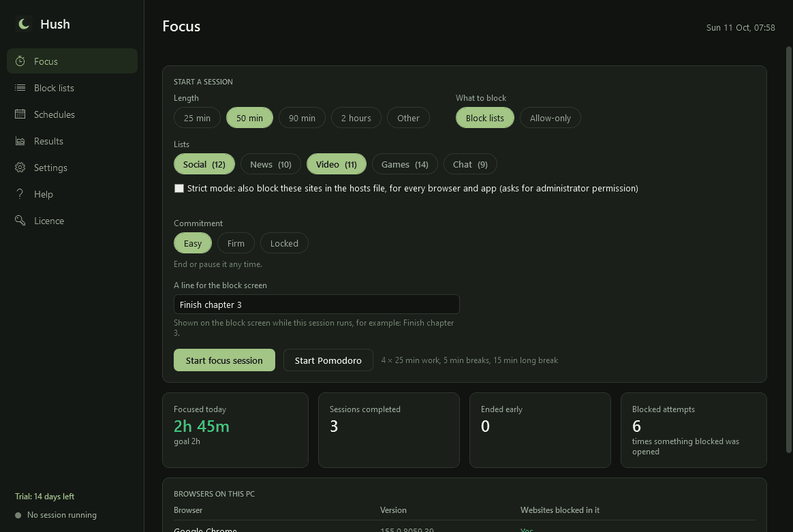The image size is (793, 532).
Task: Switch blocking mode to Allow-only
Action: point(550,118)
